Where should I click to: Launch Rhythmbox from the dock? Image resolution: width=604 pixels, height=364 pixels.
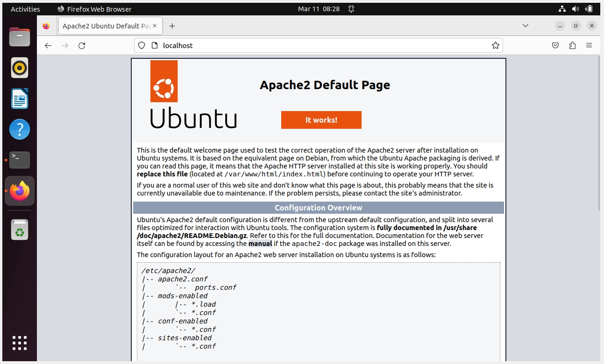point(20,68)
